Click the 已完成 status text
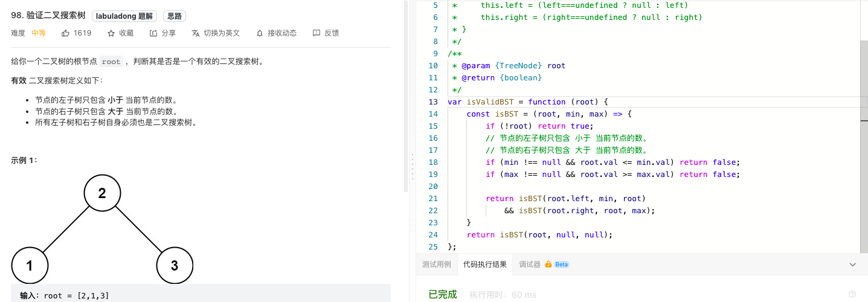868x302 pixels. coord(443,294)
